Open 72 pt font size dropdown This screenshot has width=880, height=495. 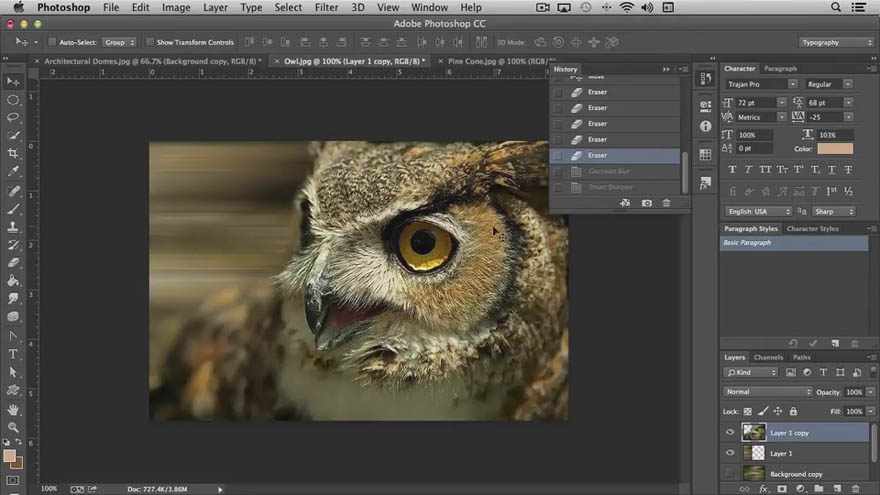(x=782, y=103)
